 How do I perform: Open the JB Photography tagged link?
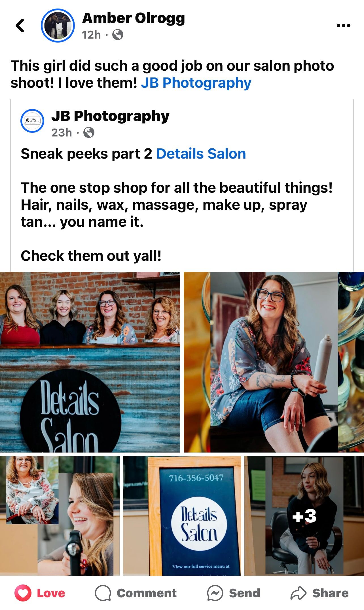(x=196, y=83)
